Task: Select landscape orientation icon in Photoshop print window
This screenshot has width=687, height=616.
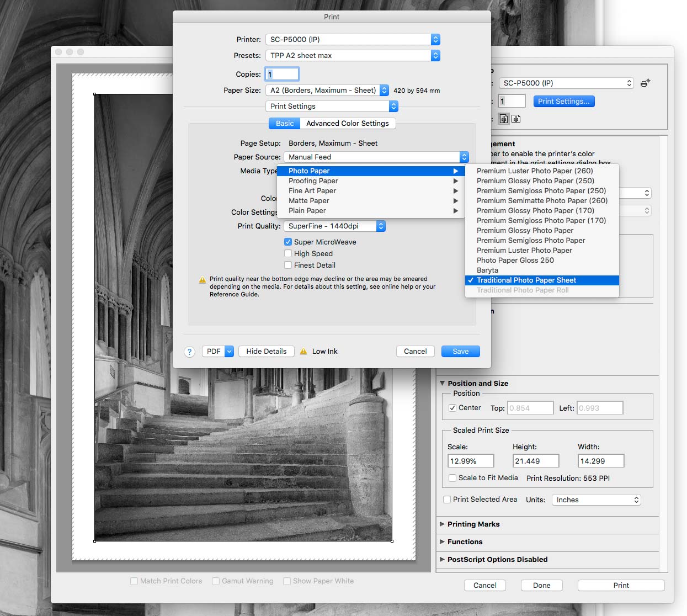Action: (x=516, y=119)
